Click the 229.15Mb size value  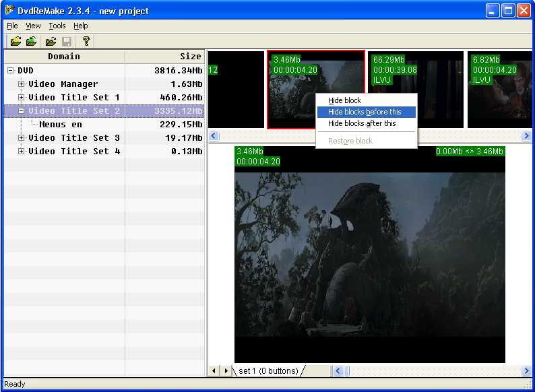click(x=181, y=125)
